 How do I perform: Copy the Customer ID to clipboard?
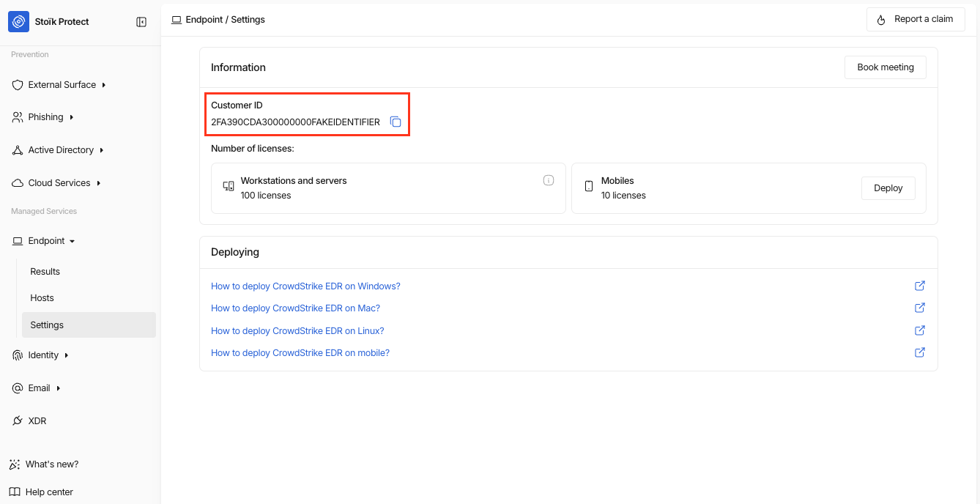coord(396,122)
